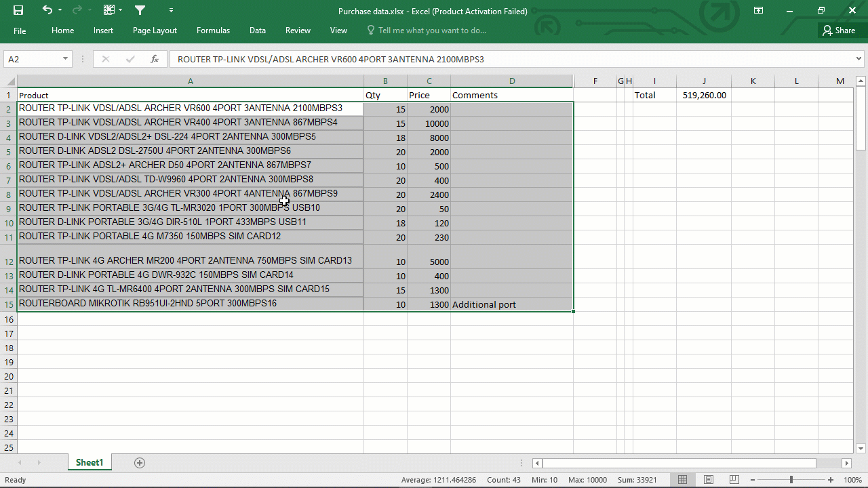Open the Undo history dropdown arrow
This screenshot has height=488, width=868.
click(x=60, y=10)
